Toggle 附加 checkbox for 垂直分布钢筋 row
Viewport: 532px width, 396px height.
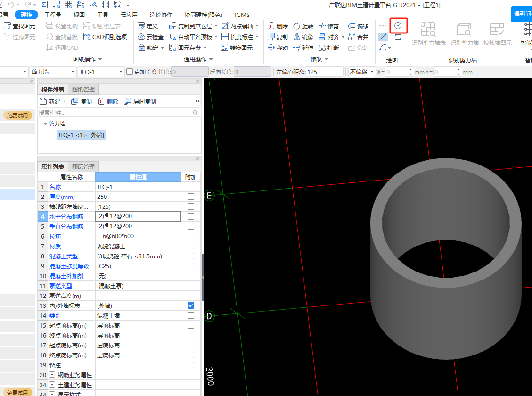tap(191, 226)
